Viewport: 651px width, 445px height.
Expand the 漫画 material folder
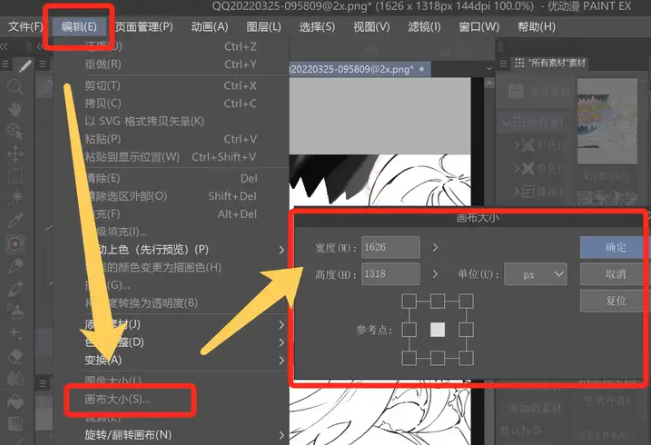(517, 191)
